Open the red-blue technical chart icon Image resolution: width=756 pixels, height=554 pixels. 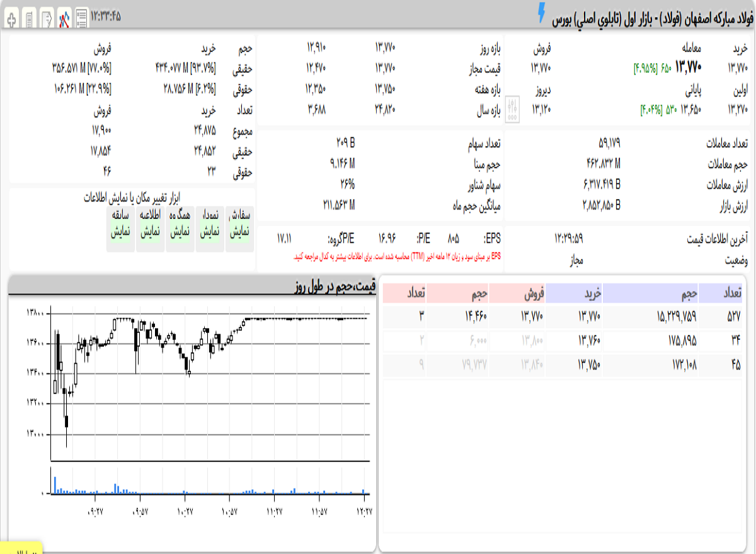[x=64, y=19]
